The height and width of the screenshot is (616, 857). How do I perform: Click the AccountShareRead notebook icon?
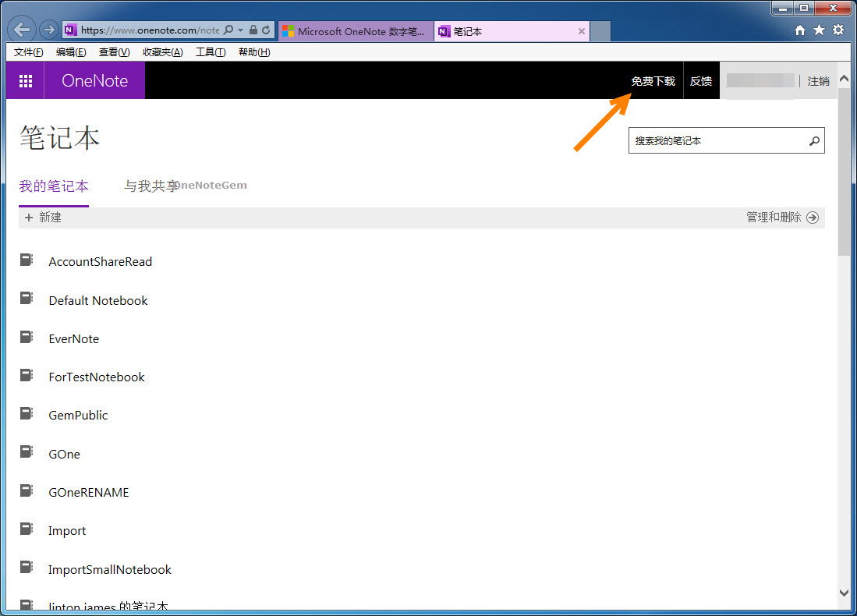(x=27, y=260)
